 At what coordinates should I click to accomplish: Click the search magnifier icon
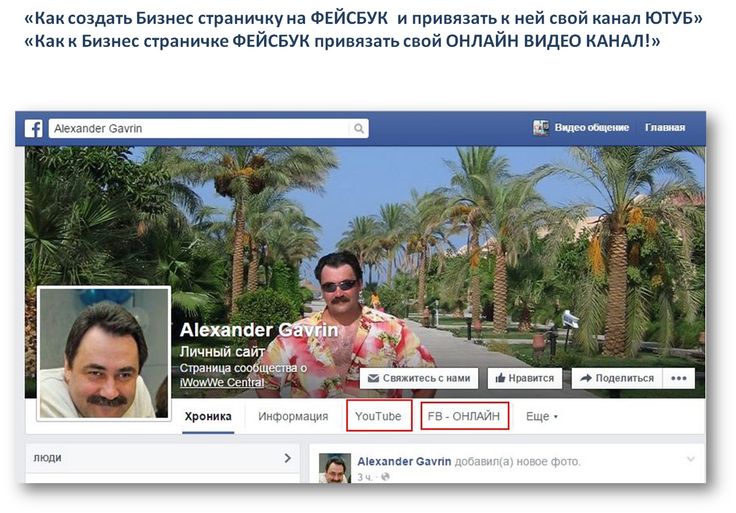point(359,129)
